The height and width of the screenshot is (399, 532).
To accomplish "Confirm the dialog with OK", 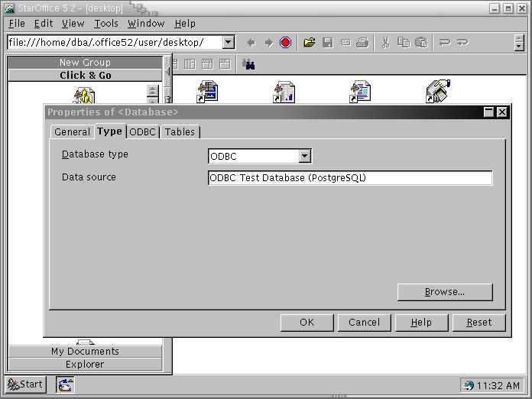I will point(307,323).
